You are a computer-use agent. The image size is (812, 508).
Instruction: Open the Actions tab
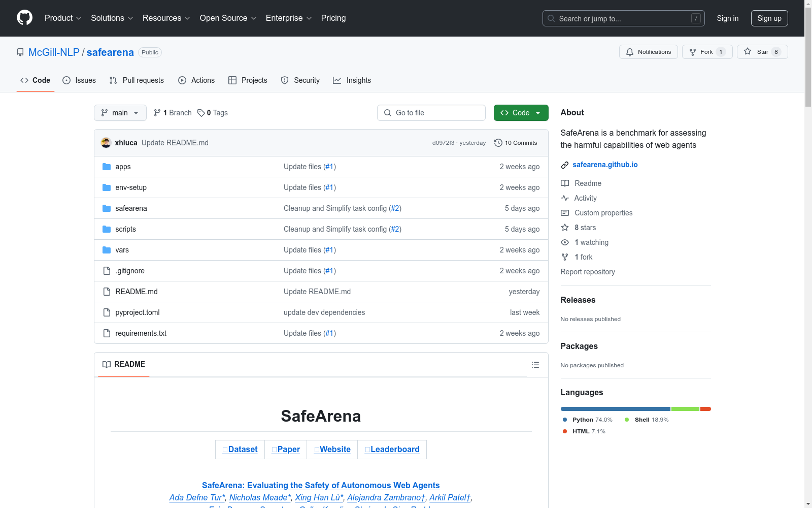pos(196,80)
